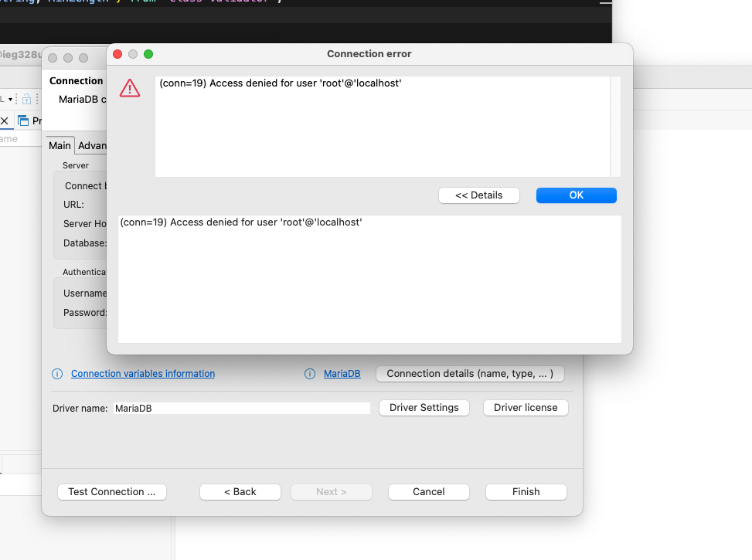This screenshot has height=560, width=752.
Task: Click Finish in the connection wizard
Action: [x=526, y=492]
